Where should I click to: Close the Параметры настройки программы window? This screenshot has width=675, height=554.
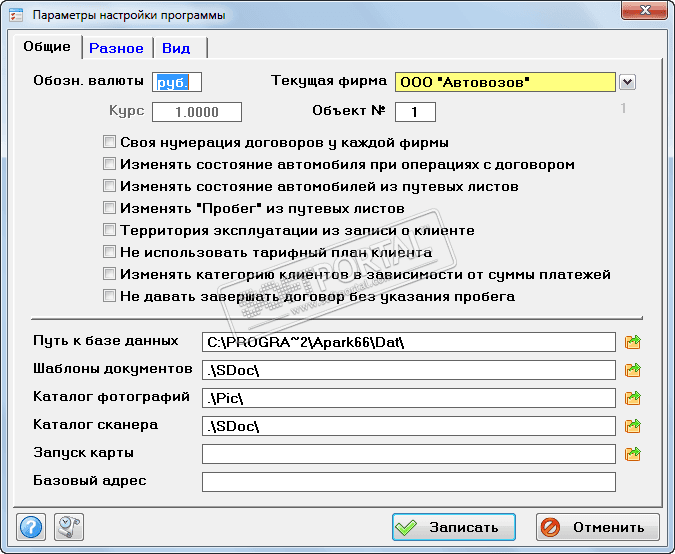point(644,10)
